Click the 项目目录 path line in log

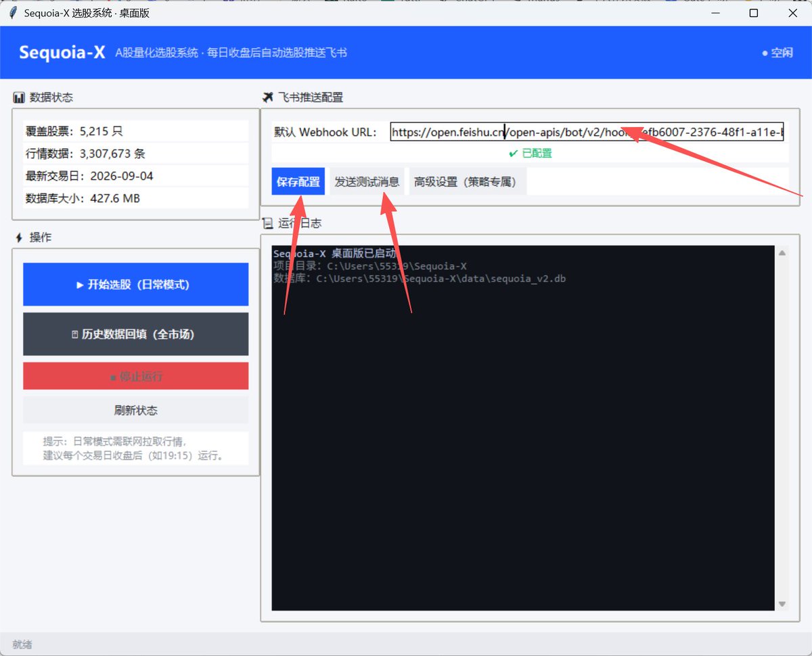(x=370, y=266)
